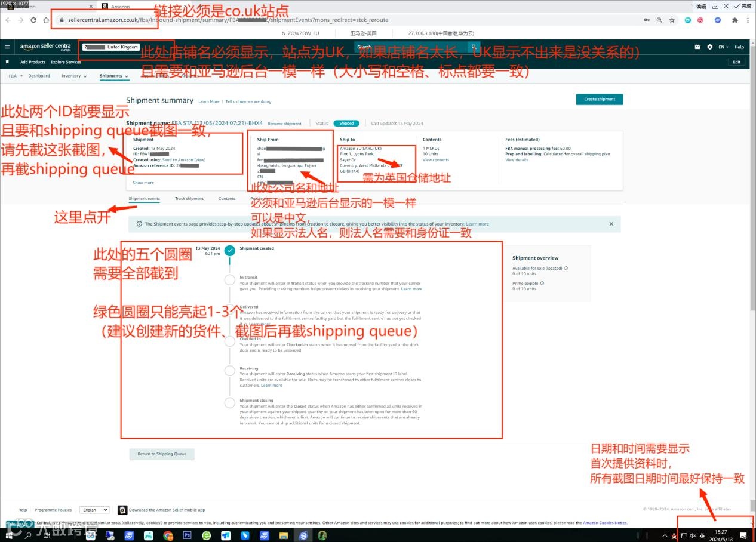Click the browser back arrow
This screenshot has width=756, height=542.
coord(8,20)
